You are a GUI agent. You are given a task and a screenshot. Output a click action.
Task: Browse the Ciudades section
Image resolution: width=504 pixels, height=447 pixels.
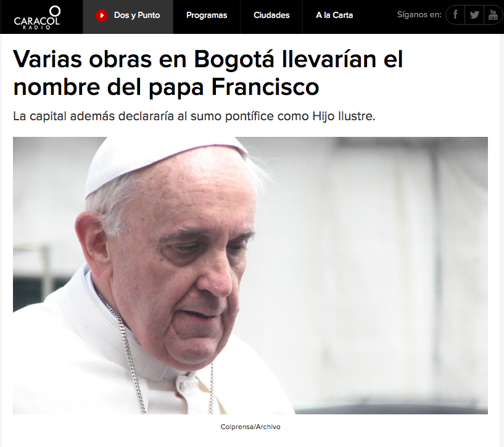point(271,14)
